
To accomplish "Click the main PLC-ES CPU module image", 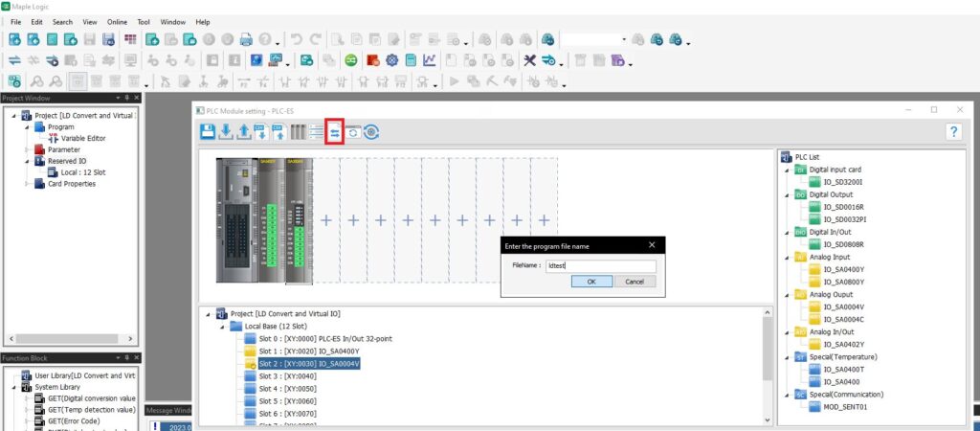I will click(237, 220).
